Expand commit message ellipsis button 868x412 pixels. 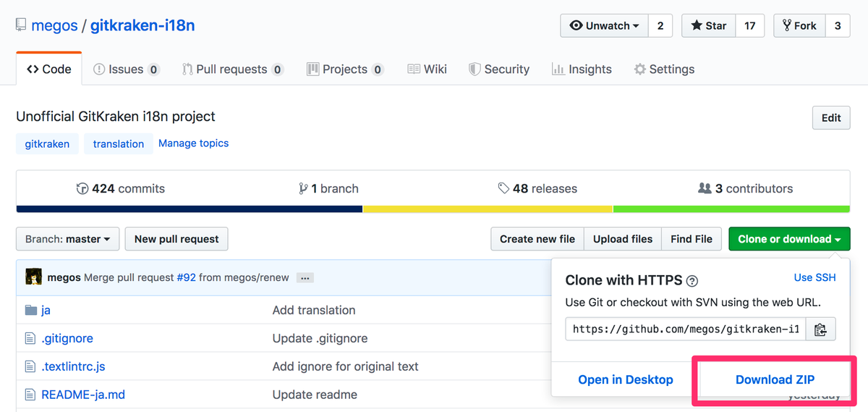point(305,277)
